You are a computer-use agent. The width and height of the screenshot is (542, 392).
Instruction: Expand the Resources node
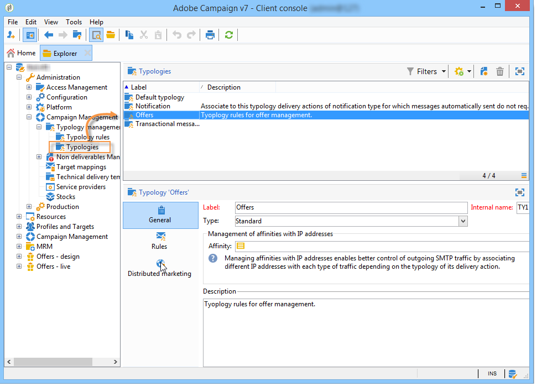click(x=19, y=217)
